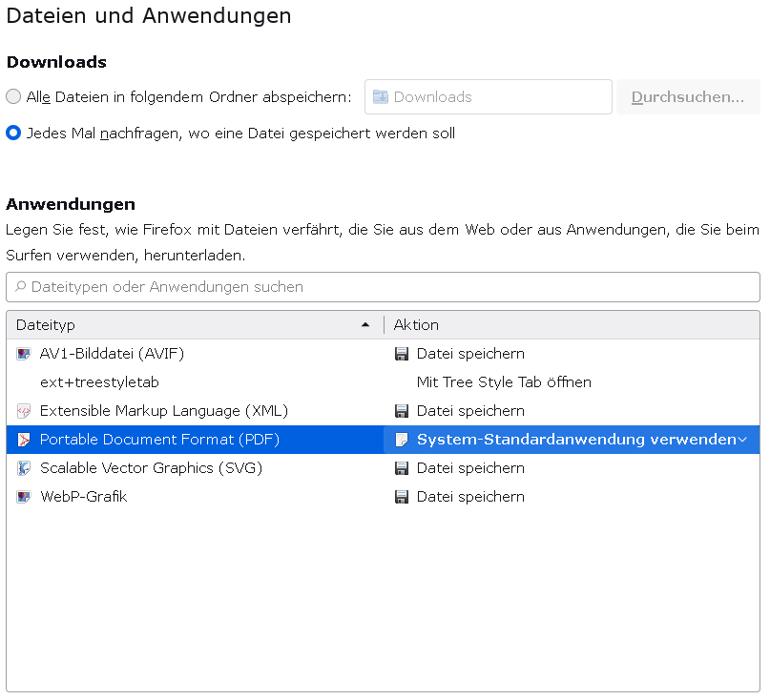This screenshot has height=700, width=770.
Task: Sort the list by the Dateityp column header
Action: [191, 325]
